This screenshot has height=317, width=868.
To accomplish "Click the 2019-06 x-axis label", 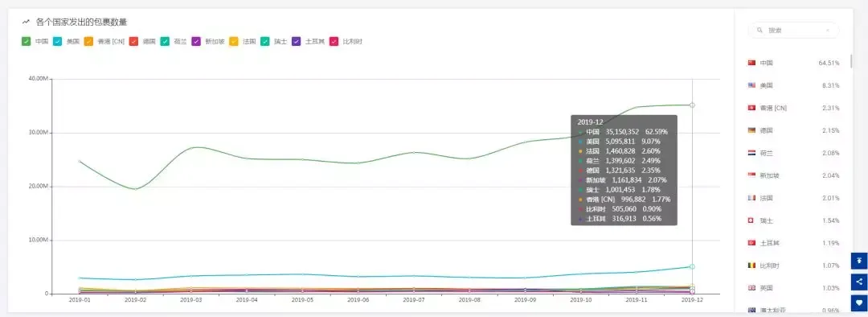I will 358,300.
